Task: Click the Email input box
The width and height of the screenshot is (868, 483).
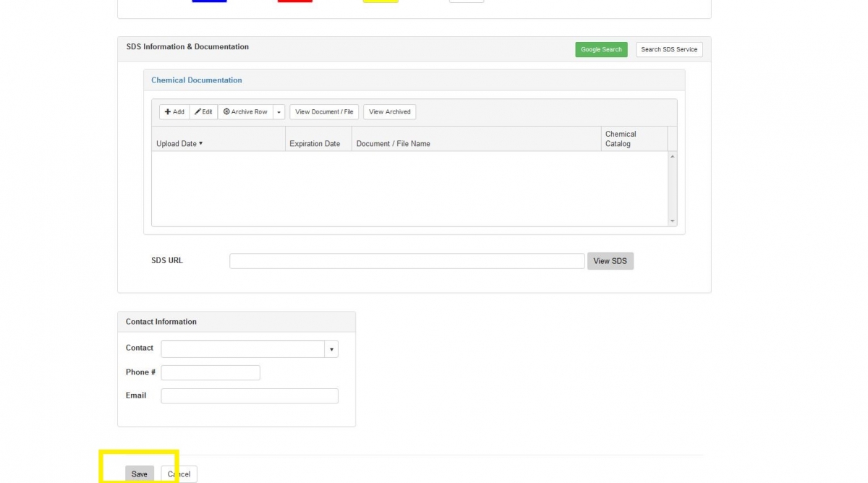Action: 249,396
